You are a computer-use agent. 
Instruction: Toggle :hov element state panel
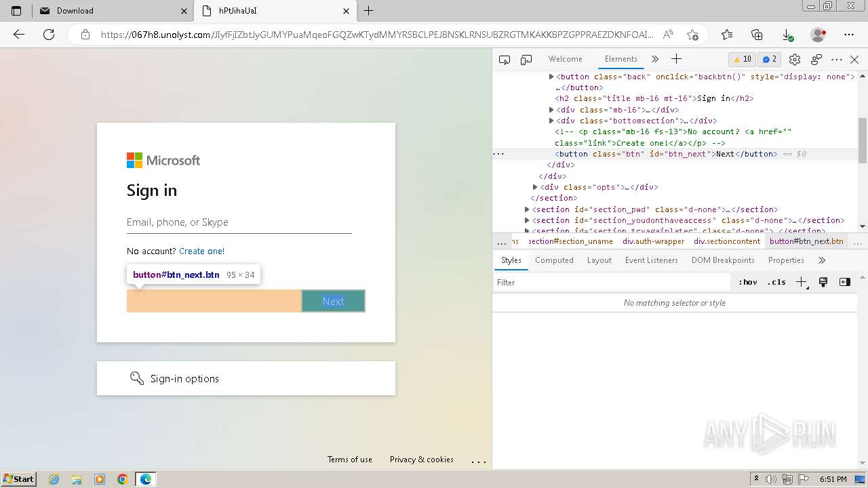click(x=748, y=282)
